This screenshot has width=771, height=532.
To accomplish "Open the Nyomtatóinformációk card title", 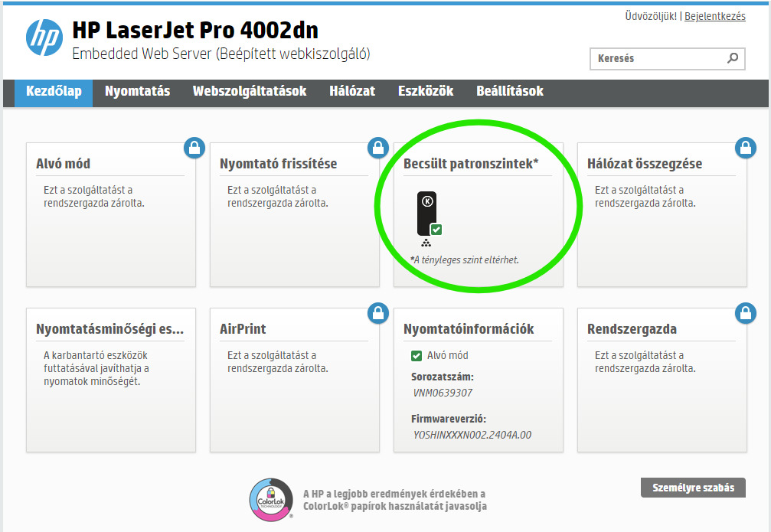I will (469, 329).
